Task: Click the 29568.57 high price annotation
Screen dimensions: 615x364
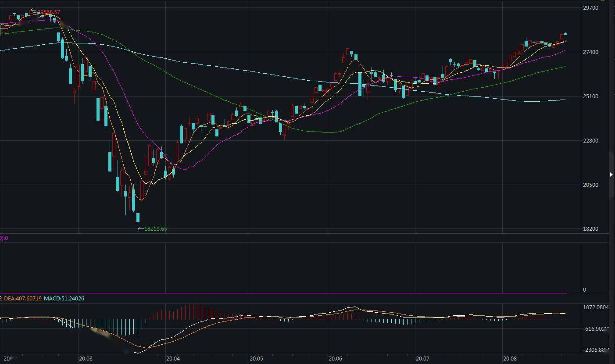Action: (x=49, y=12)
